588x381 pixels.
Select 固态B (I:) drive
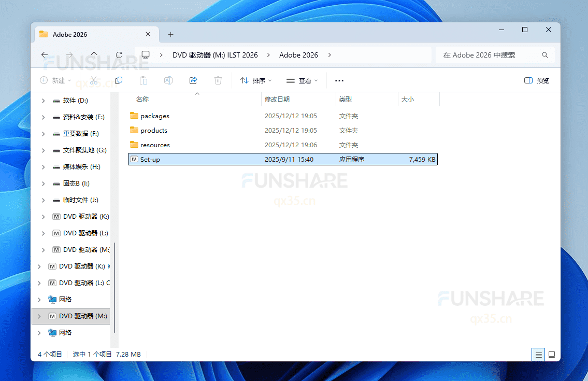76,183
